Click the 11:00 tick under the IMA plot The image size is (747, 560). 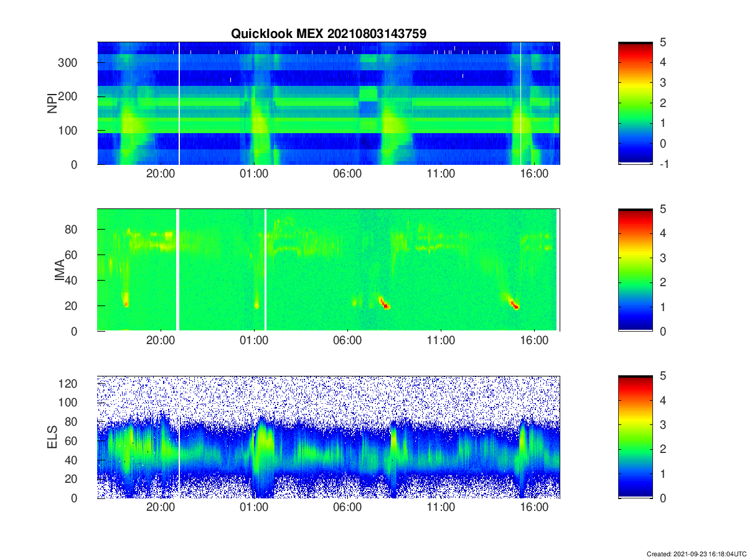441,341
